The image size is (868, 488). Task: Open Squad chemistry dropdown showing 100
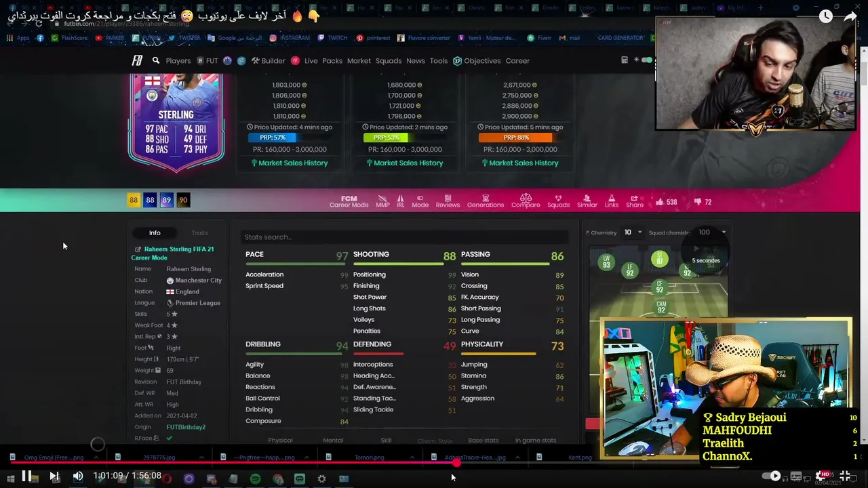[712, 232]
